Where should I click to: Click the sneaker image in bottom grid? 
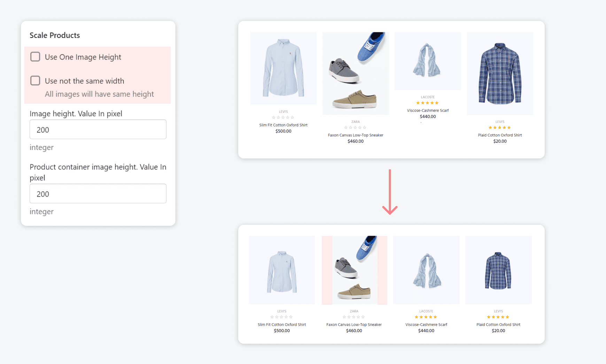tap(354, 270)
